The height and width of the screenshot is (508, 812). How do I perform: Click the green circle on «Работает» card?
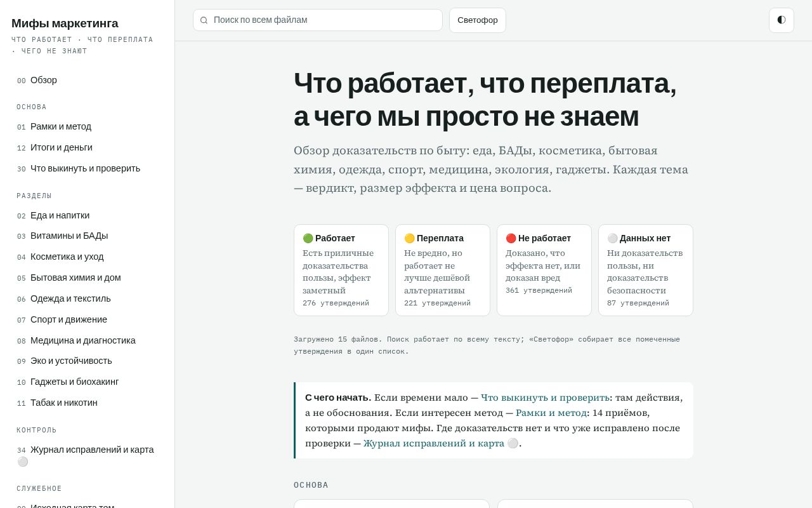click(x=308, y=238)
